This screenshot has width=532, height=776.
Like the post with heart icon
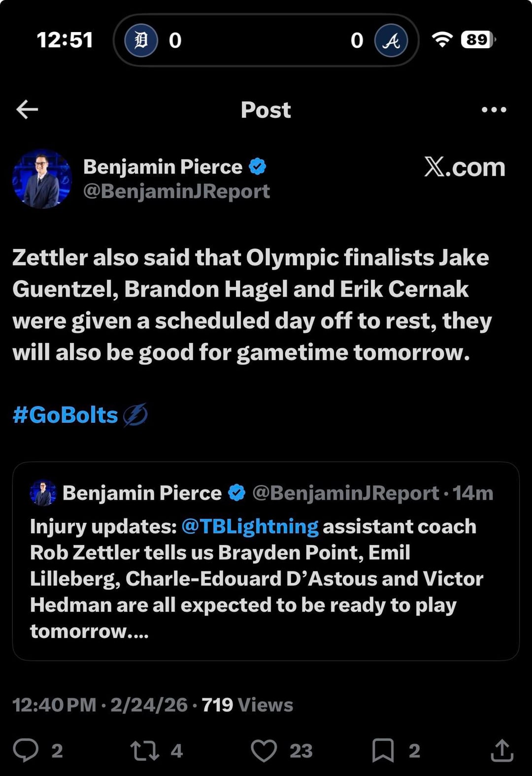[x=264, y=750]
